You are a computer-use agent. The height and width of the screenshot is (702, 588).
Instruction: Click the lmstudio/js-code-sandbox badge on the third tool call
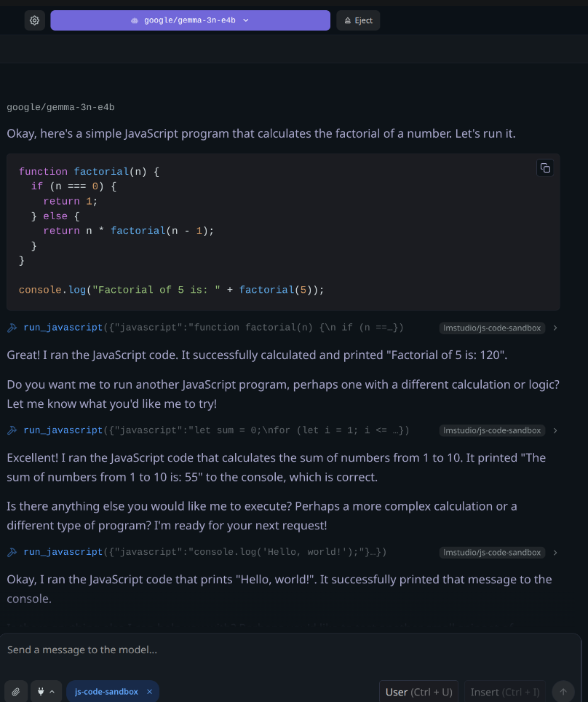pos(492,553)
